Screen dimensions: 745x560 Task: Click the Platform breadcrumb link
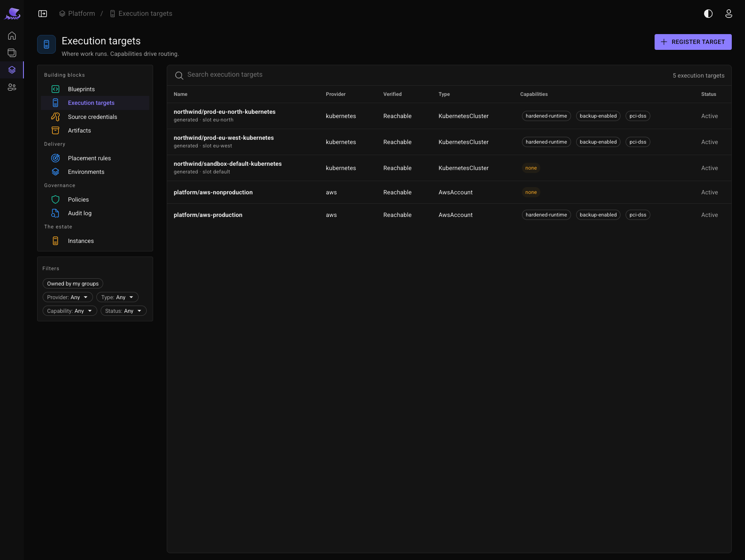[77, 14]
